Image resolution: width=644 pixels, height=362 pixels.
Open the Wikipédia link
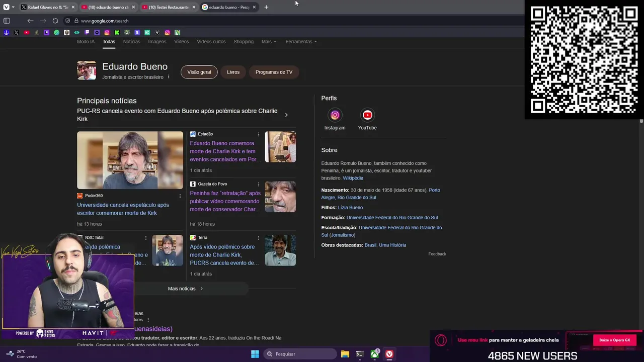(x=353, y=178)
